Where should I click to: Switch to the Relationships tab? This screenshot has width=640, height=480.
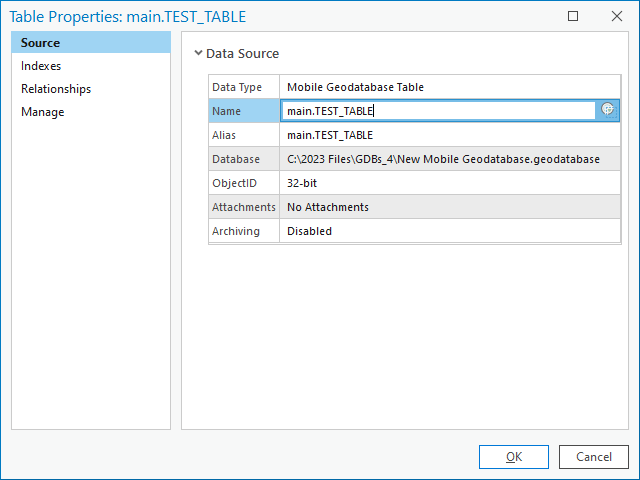(56, 89)
